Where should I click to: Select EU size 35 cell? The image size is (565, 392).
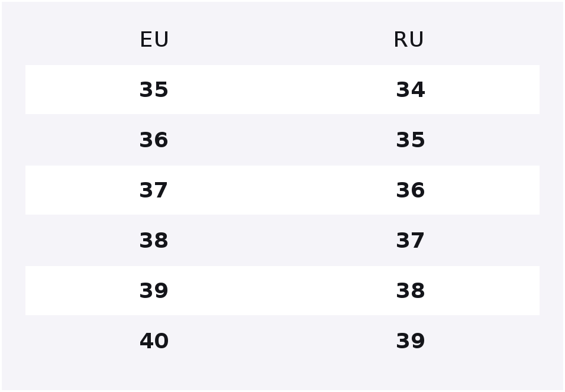[154, 90]
